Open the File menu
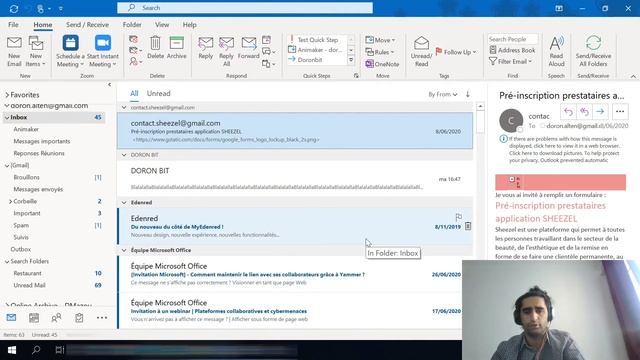 (13, 24)
